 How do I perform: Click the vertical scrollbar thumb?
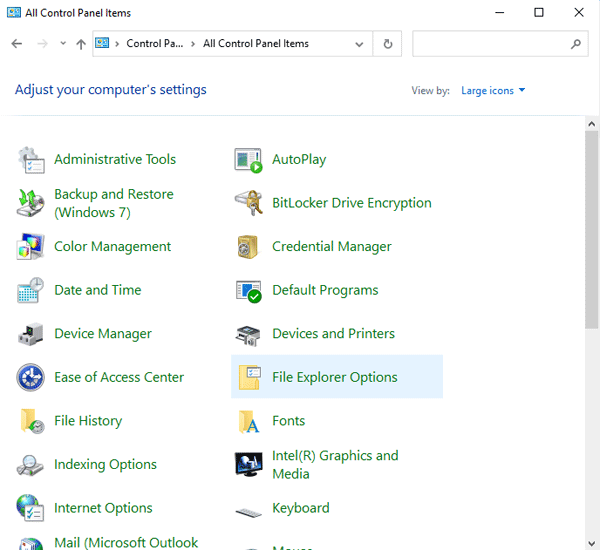[x=591, y=230]
